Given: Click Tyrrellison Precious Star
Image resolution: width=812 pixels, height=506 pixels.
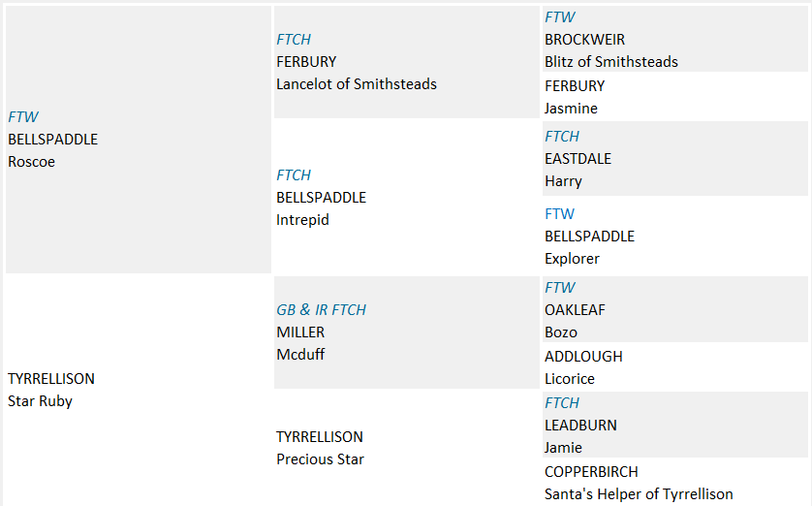Looking at the screenshot, I should tap(320, 448).
